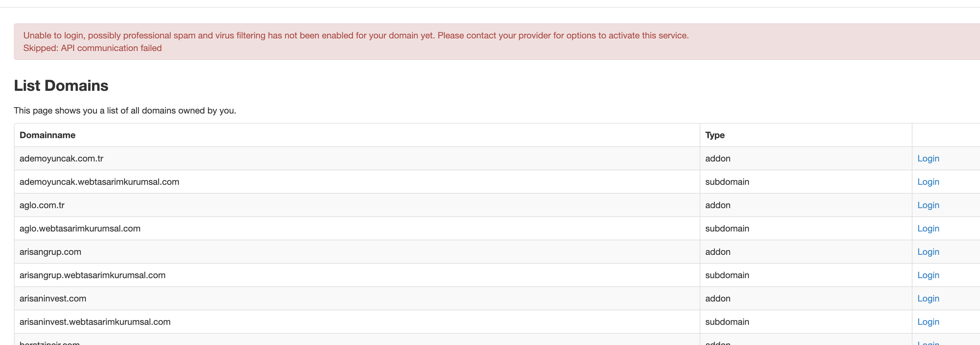Click the 'Skipped: API communication failed' text

[93, 48]
